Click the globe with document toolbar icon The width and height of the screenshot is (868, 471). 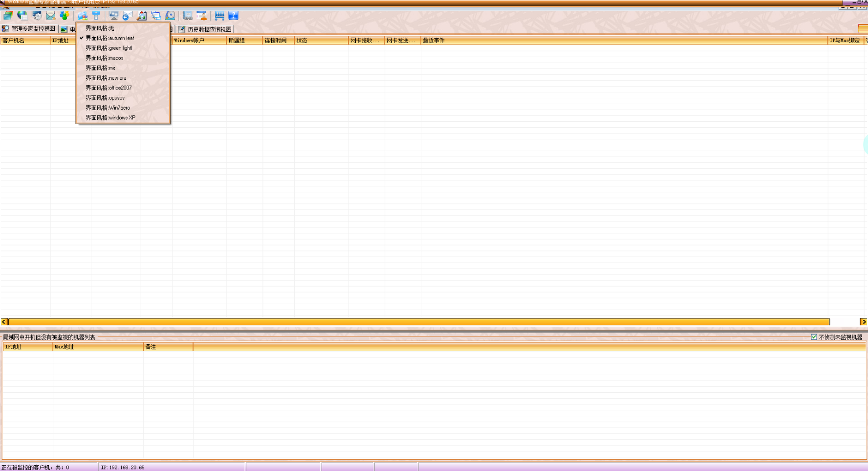click(x=22, y=16)
